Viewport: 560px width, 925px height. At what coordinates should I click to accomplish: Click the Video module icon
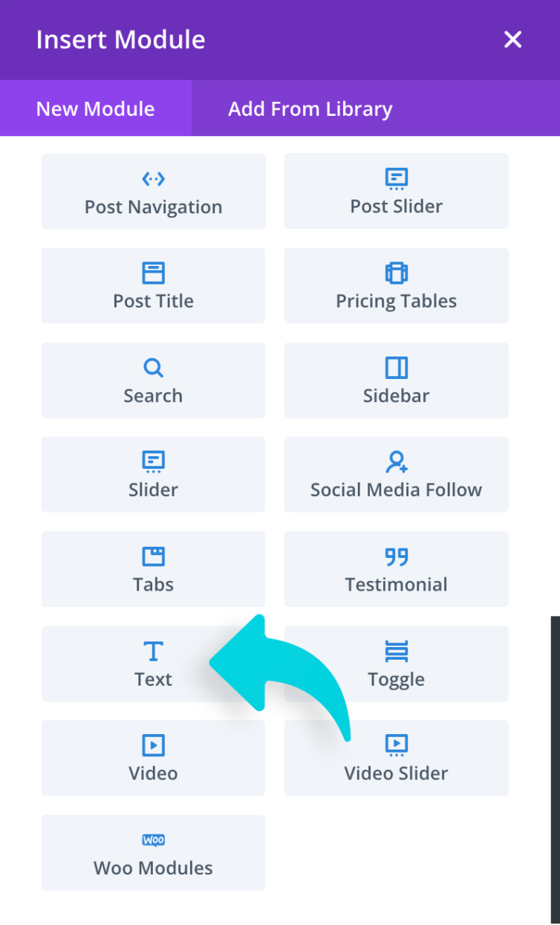pos(153,744)
